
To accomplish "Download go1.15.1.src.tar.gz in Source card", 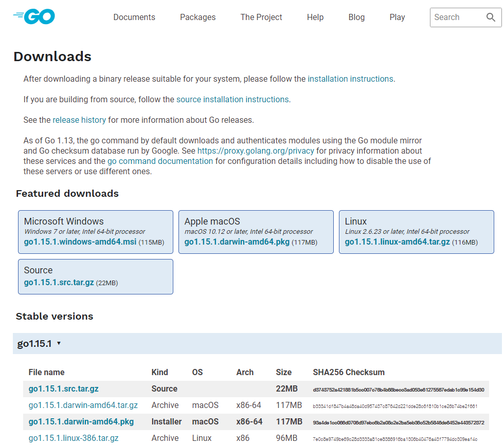I will point(59,283).
